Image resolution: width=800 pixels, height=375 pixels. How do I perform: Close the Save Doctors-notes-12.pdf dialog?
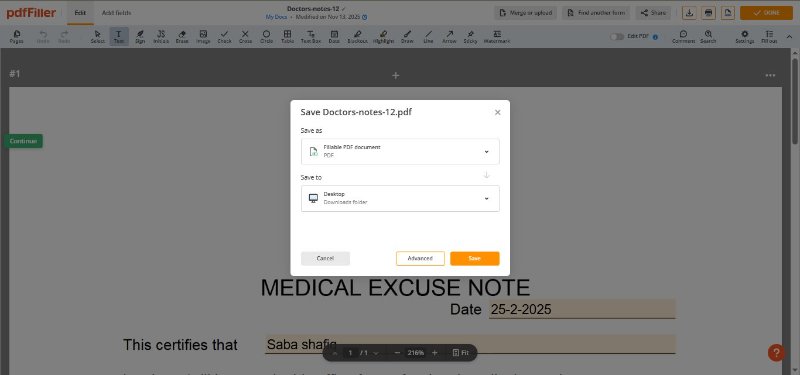point(497,112)
